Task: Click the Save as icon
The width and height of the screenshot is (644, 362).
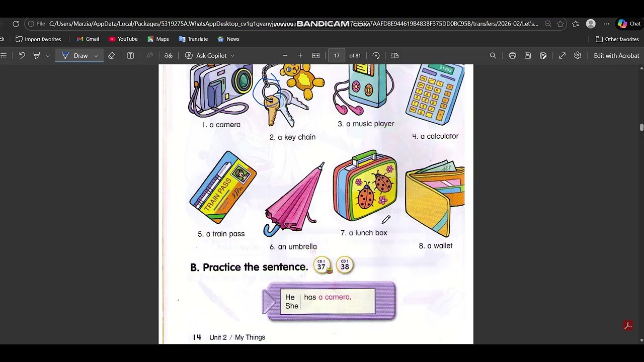Action: click(543, 55)
